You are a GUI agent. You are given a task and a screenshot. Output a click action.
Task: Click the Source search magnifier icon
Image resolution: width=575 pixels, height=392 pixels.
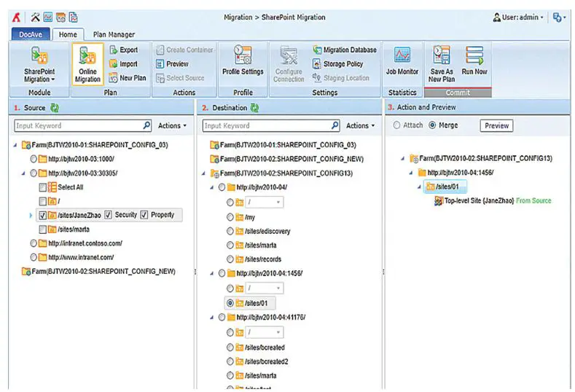point(146,125)
